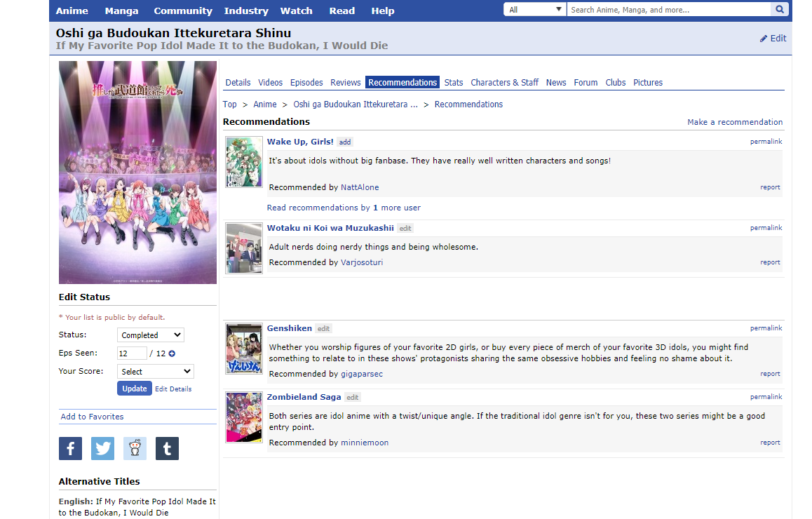Open the Reviews tab
The image size is (812, 519).
coord(345,83)
